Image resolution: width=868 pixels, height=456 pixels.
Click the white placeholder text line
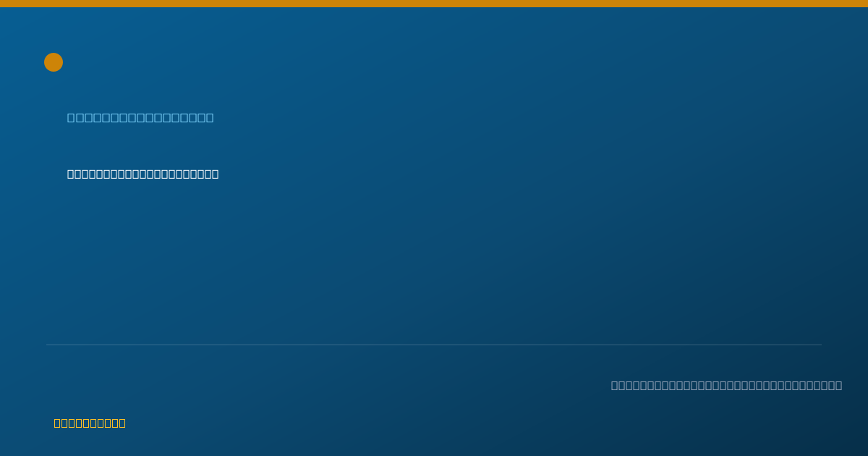click(x=142, y=174)
